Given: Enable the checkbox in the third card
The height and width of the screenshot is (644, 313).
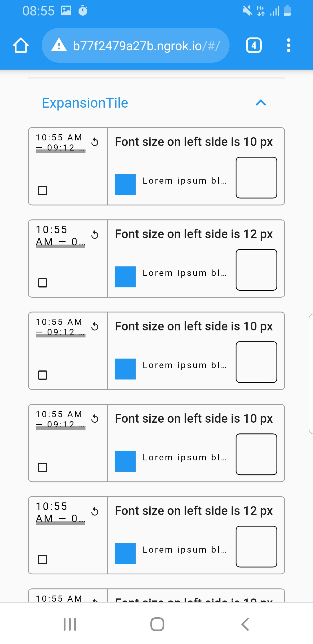Looking at the screenshot, I should [43, 375].
